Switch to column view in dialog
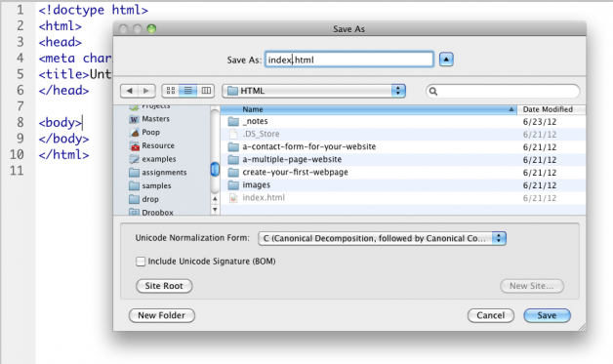The width and height of the screenshot is (613, 364). coord(206,91)
